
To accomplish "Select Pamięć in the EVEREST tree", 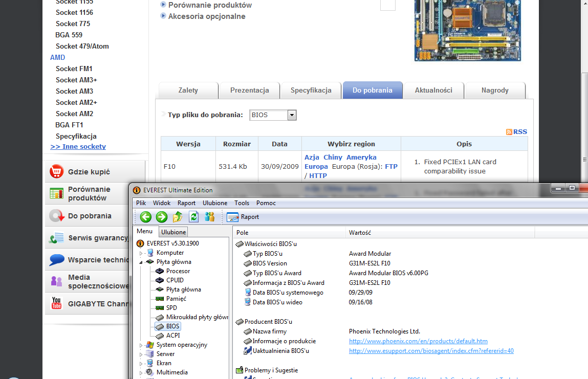I will [171, 298].
